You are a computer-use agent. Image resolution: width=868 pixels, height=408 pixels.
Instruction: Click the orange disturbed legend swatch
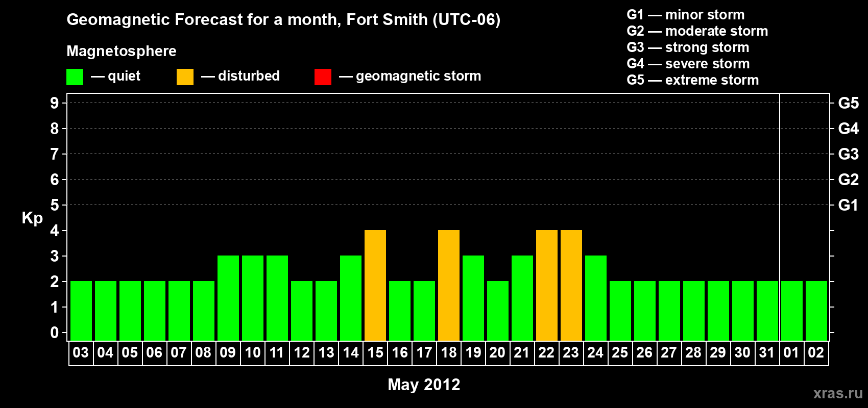(x=185, y=77)
